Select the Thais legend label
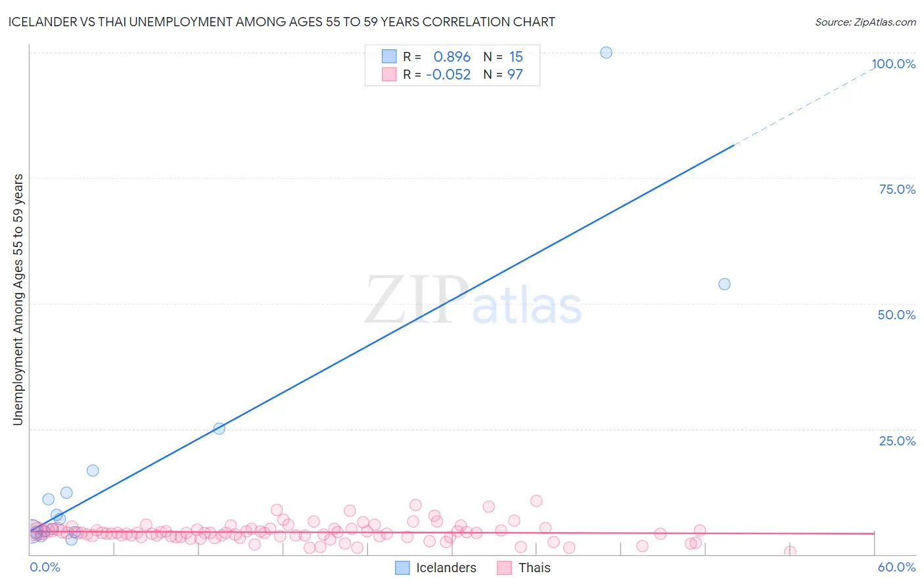Image resolution: width=924 pixels, height=586 pixels. click(x=534, y=568)
